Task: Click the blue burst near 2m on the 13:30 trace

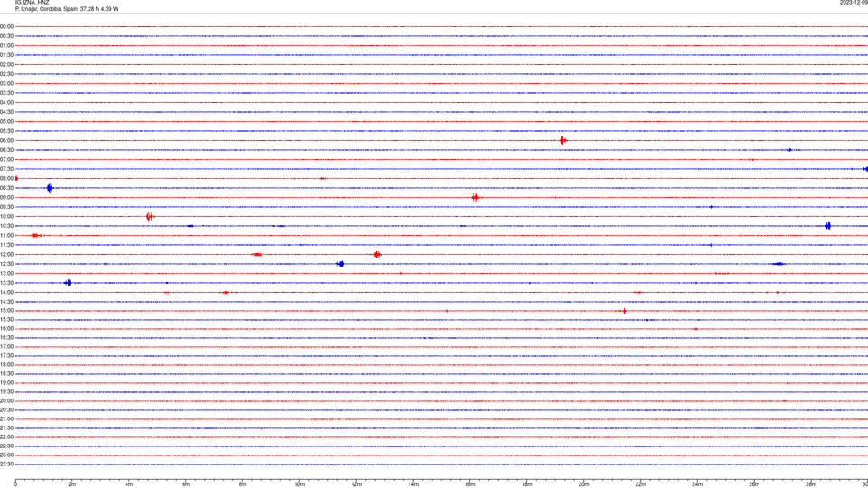Action: [68, 283]
